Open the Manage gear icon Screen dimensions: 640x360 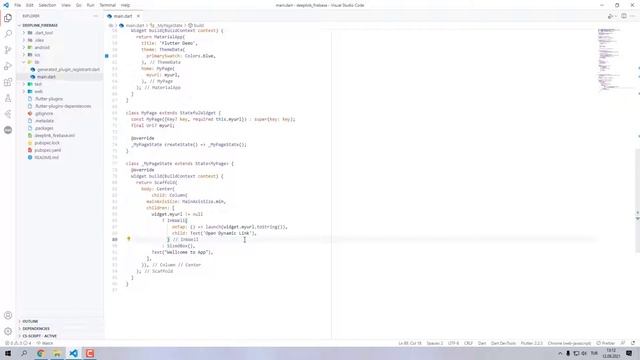[x=8, y=331]
